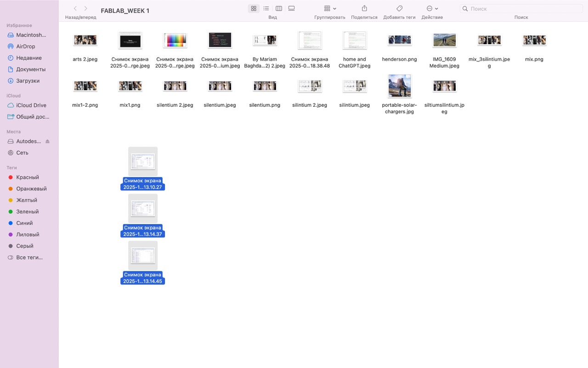Select the portable-solar-chargers.jpg thumbnail
The width and height of the screenshot is (588, 368).
[x=400, y=86]
